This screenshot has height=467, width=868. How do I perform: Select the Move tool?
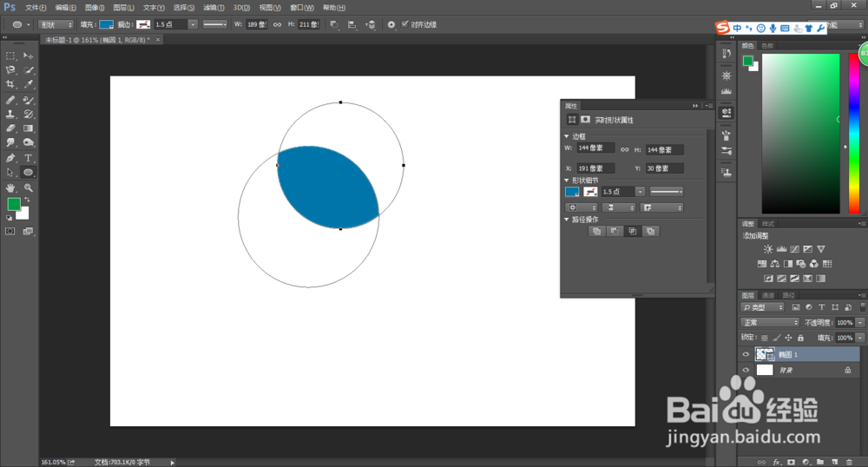[29, 56]
